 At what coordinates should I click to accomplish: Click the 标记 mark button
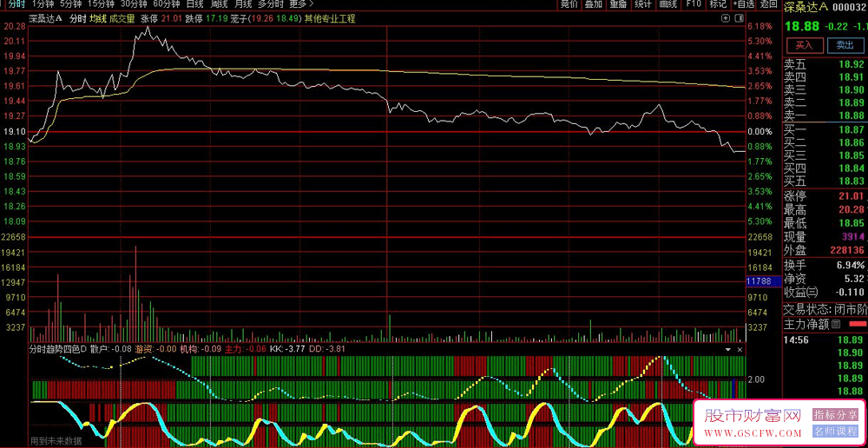(x=718, y=3)
